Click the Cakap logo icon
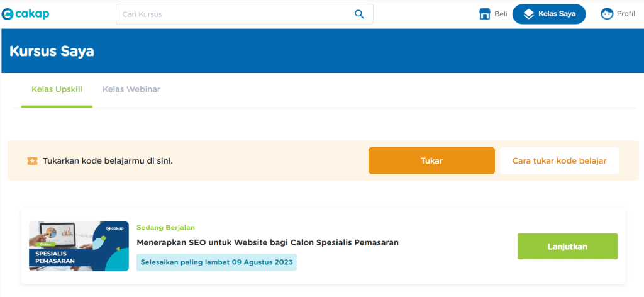 (x=8, y=14)
